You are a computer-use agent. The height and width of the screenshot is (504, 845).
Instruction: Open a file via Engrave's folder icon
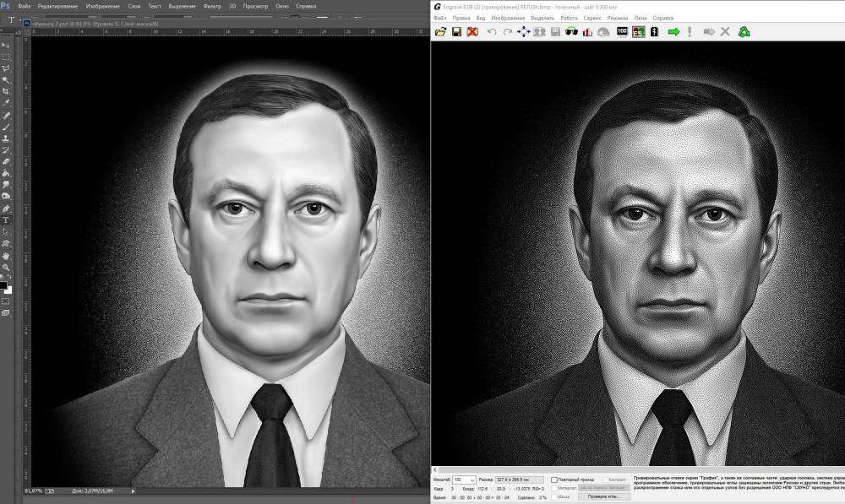click(439, 34)
